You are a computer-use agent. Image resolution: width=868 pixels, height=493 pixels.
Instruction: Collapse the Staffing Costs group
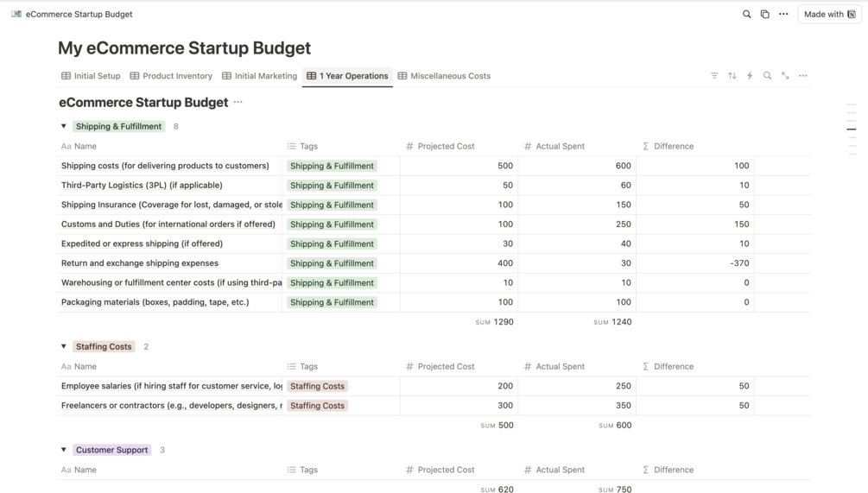(64, 346)
